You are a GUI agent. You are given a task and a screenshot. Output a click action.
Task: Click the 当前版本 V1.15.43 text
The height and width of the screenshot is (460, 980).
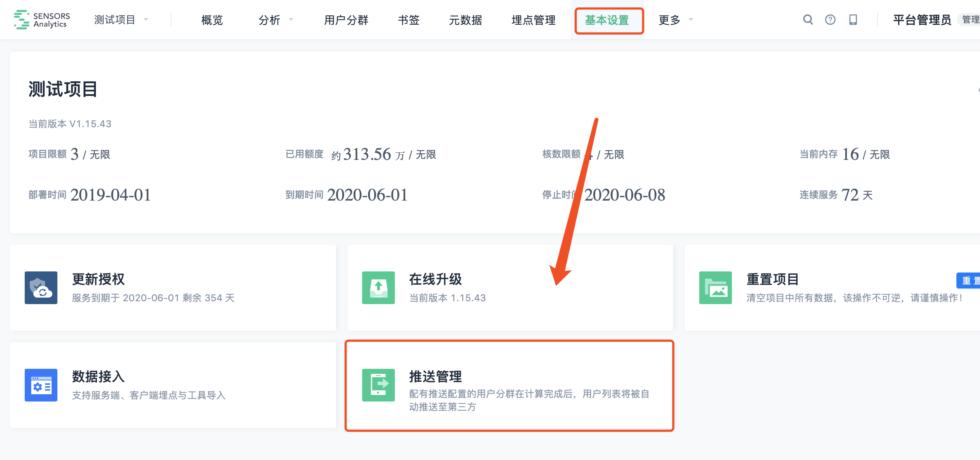pos(70,124)
